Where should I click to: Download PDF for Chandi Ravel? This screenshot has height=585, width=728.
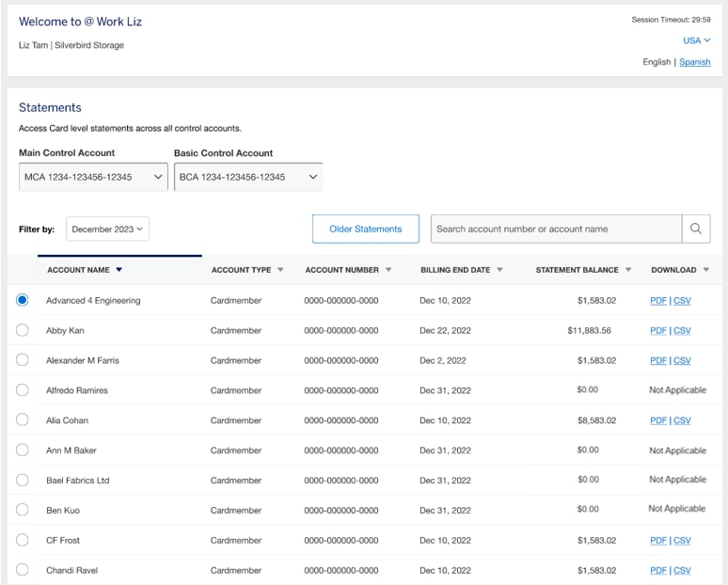coord(658,570)
